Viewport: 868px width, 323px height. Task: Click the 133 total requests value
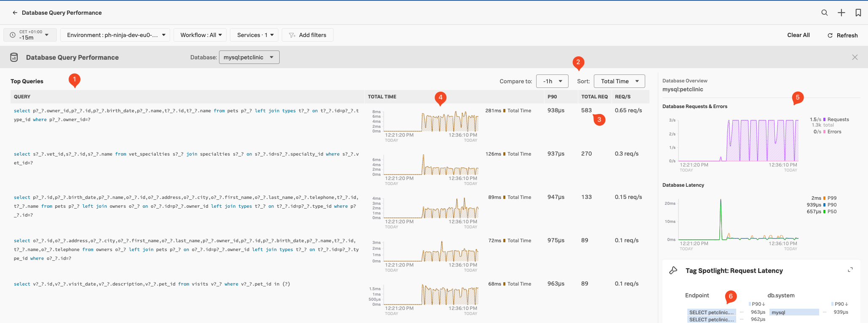(x=586, y=197)
